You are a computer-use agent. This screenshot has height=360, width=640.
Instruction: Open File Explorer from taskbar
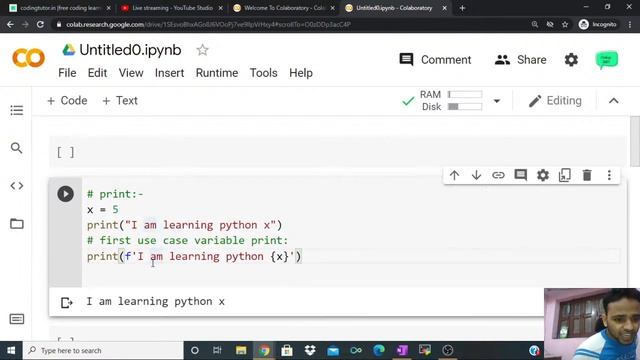click(x=241, y=351)
